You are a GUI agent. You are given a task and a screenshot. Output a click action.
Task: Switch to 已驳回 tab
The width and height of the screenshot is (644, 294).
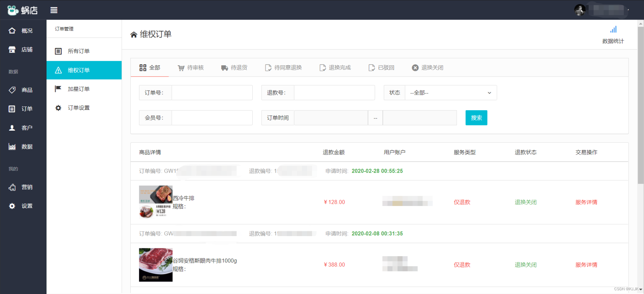click(x=381, y=68)
